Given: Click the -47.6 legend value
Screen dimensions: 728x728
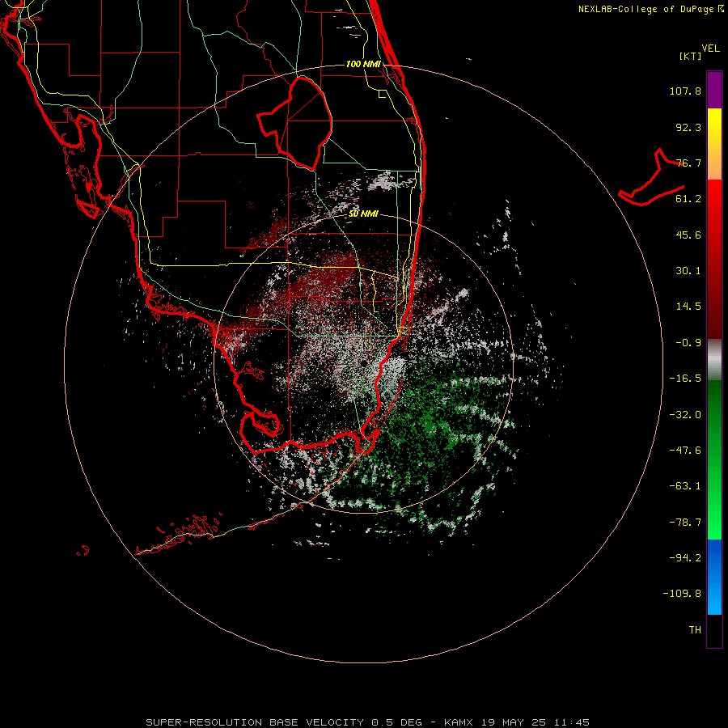Looking at the screenshot, I should [685, 451].
